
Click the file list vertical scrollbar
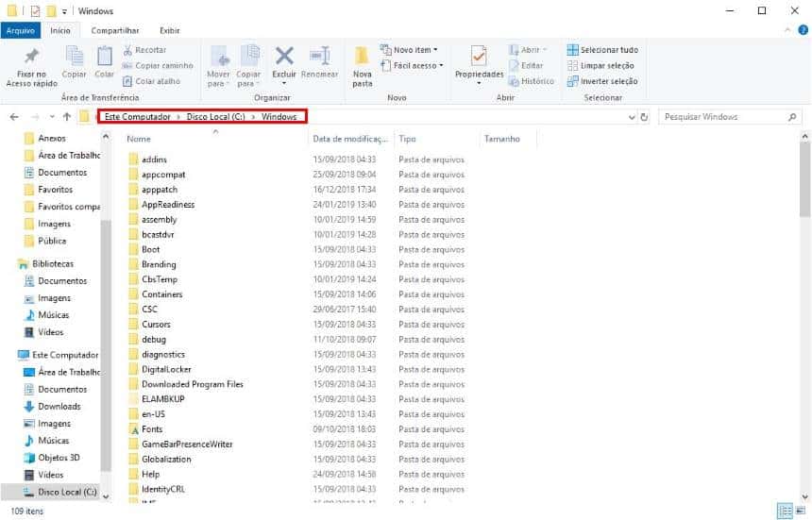804,178
